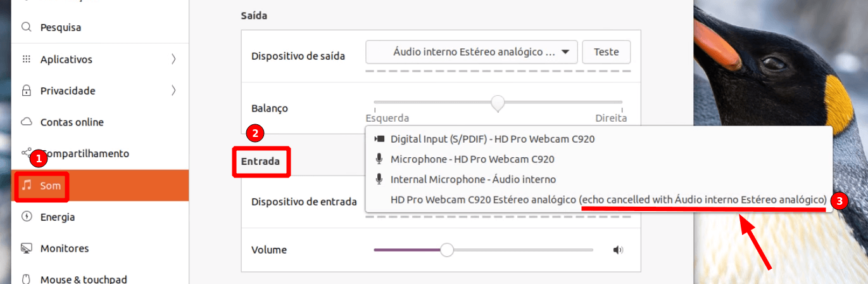Image resolution: width=868 pixels, height=284 pixels.
Task: Click the Balanço slider handle
Action: (498, 102)
